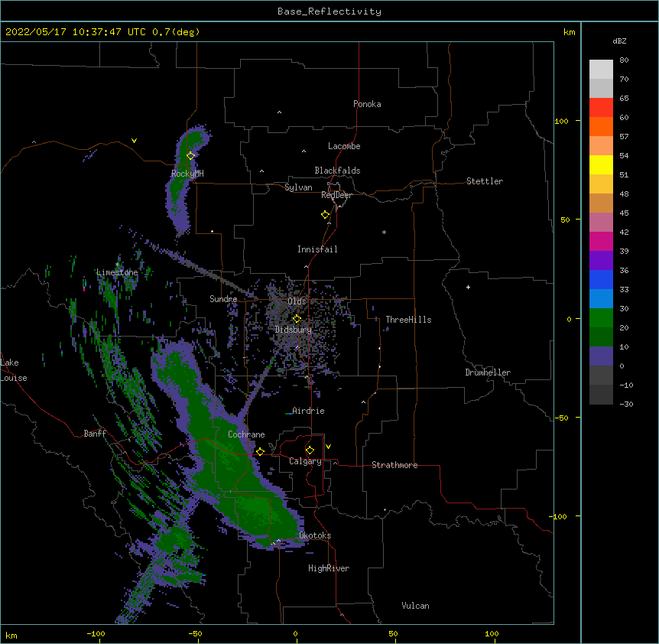
Task: Click the asterisk marker above Limestone label
Action: pos(117,265)
